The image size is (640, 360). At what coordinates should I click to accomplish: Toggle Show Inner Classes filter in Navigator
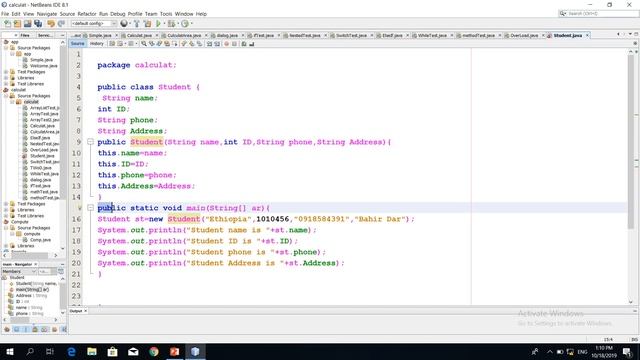[x=44, y=329]
